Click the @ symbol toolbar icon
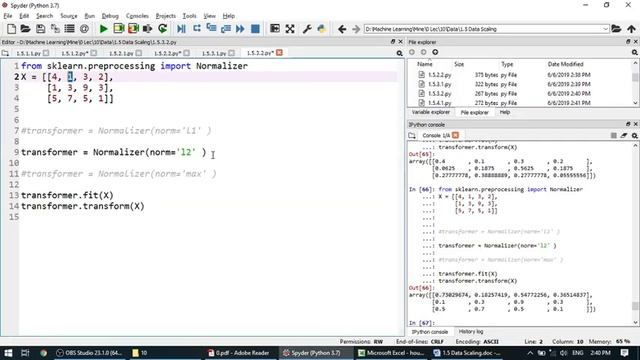Screen dimensions: 640x360 pos(84,29)
